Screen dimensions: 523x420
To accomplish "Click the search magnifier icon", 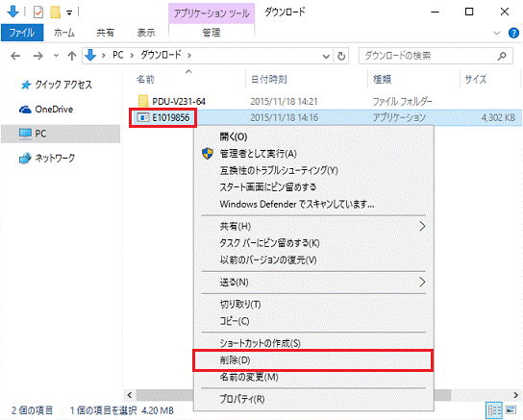I will click(501, 56).
